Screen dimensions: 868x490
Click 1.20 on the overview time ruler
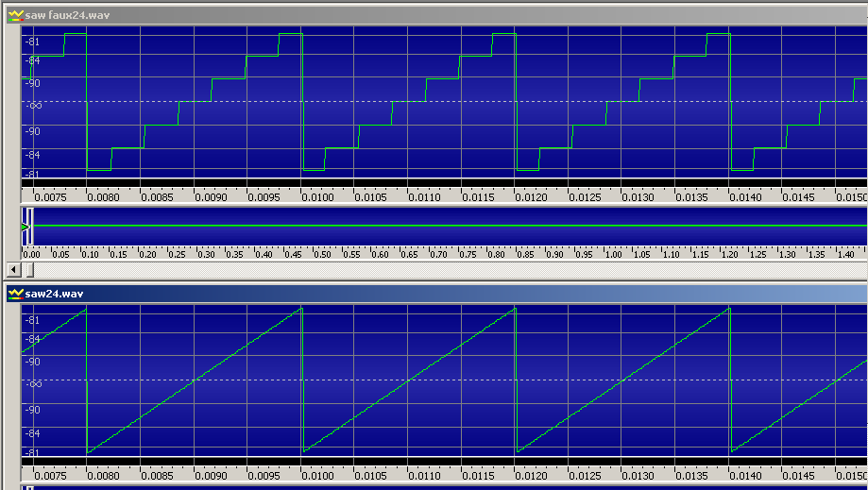729,255
